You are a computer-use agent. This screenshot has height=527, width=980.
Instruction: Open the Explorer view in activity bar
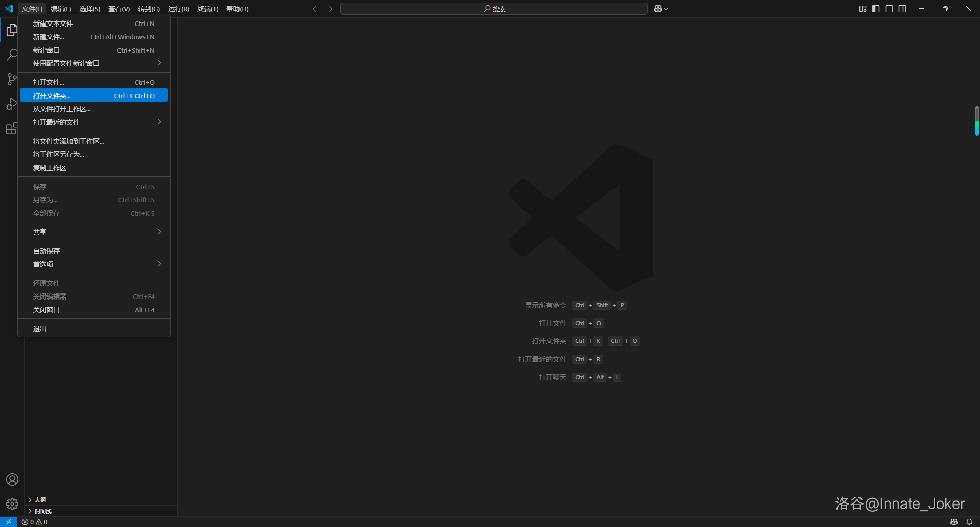coord(12,31)
